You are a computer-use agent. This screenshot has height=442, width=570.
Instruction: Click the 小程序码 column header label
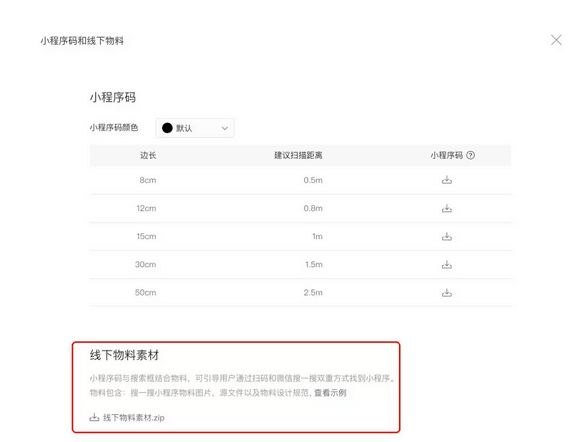[x=446, y=155]
